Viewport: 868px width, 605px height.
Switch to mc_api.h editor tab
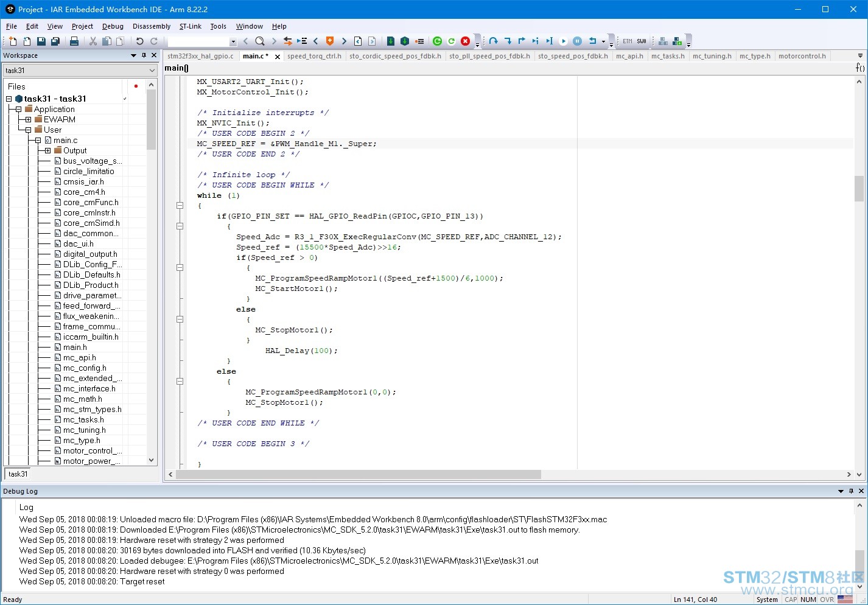pyautogui.click(x=629, y=56)
